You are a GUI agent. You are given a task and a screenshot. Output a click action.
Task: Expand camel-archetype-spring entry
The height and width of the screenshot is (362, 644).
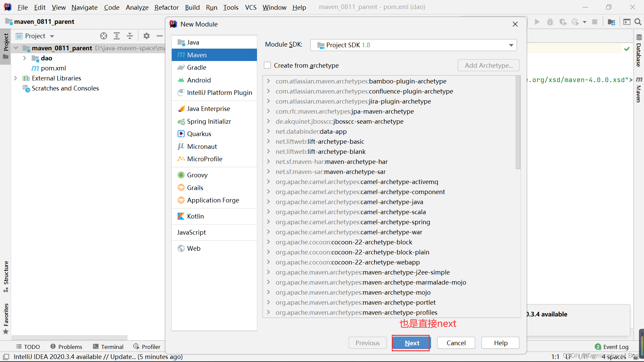click(268, 222)
